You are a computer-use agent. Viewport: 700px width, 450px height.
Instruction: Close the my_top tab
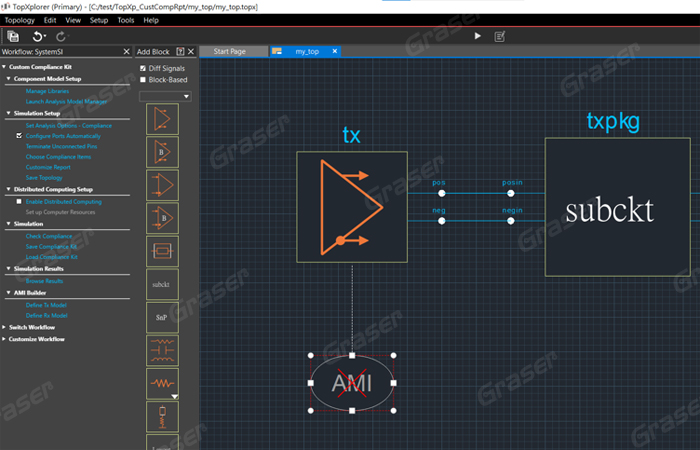[x=335, y=51]
